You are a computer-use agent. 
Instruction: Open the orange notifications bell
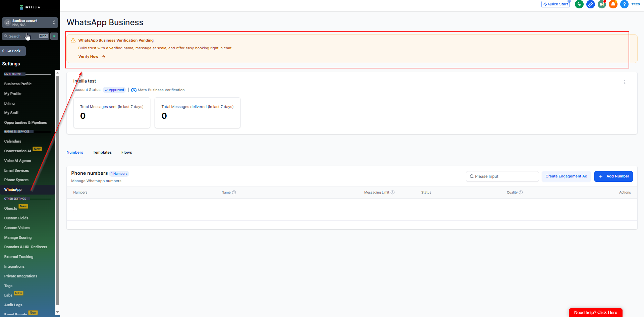(x=613, y=4)
